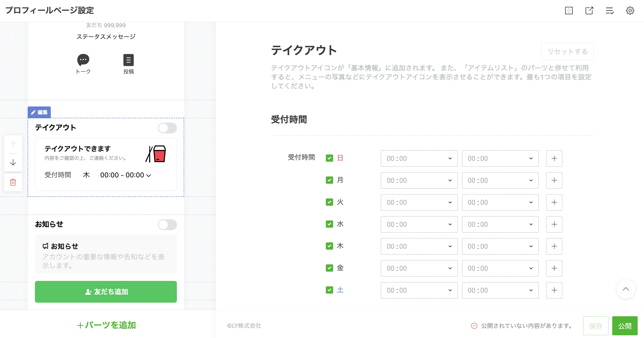Add a time slot for Thursday (木)

click(x=554, y=246)
